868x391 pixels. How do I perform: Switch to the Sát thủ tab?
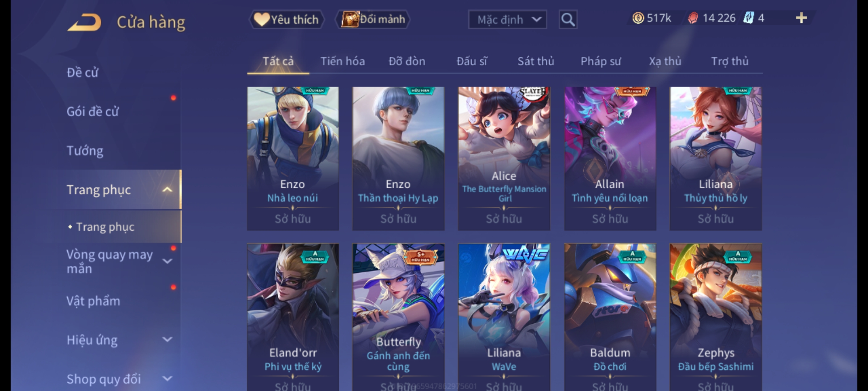[536, 61]
